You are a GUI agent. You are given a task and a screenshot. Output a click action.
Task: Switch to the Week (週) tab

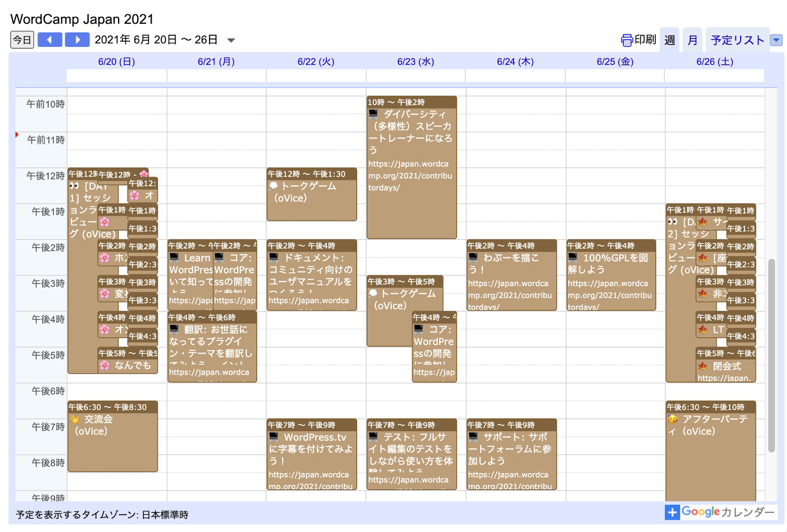coord(669,40)
